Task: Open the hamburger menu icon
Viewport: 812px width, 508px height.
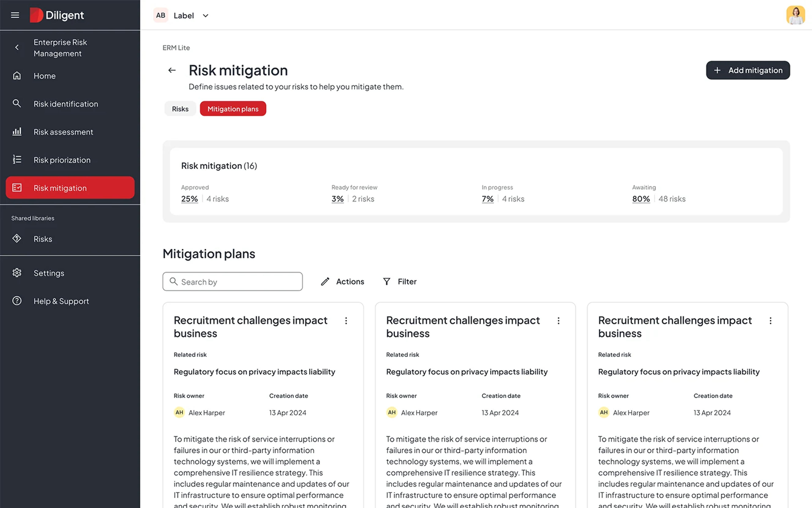Action: [x=15, y=15]
